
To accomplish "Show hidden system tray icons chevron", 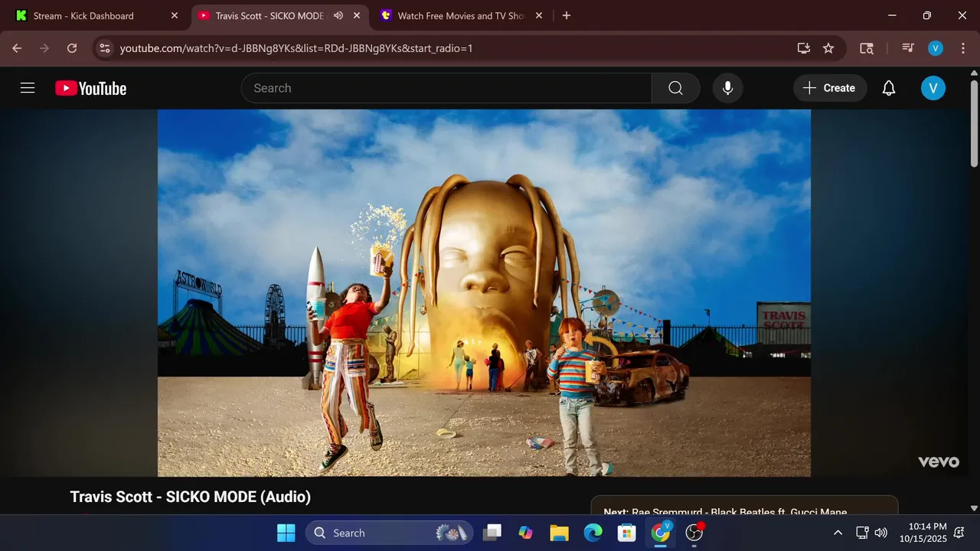I will 838,533.
